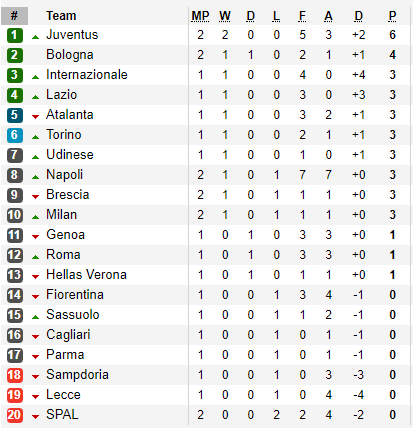Sort by the W column header
This screenshot has height=428, width=413.
(x=225, y=16)
